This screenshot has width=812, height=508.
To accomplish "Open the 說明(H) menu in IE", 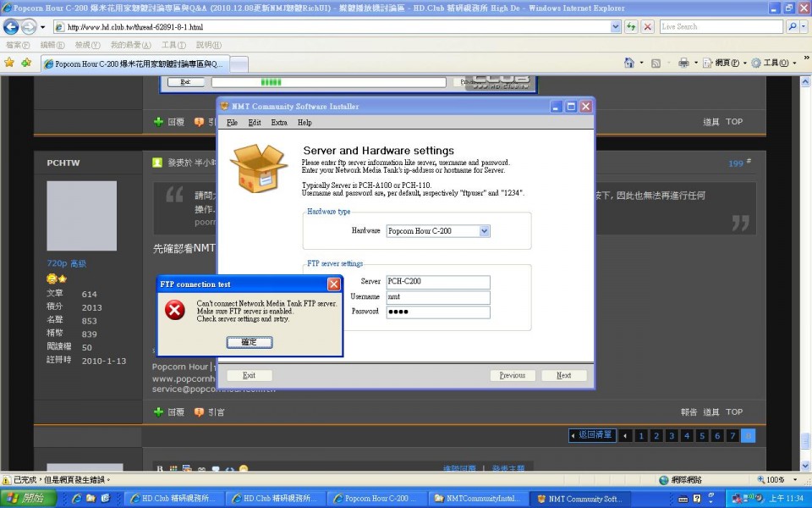I will click(x=209, y=45).
